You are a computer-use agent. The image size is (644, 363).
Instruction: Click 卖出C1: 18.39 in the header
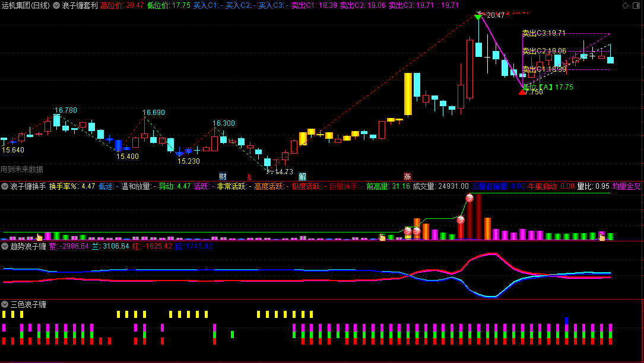(314, 6)
